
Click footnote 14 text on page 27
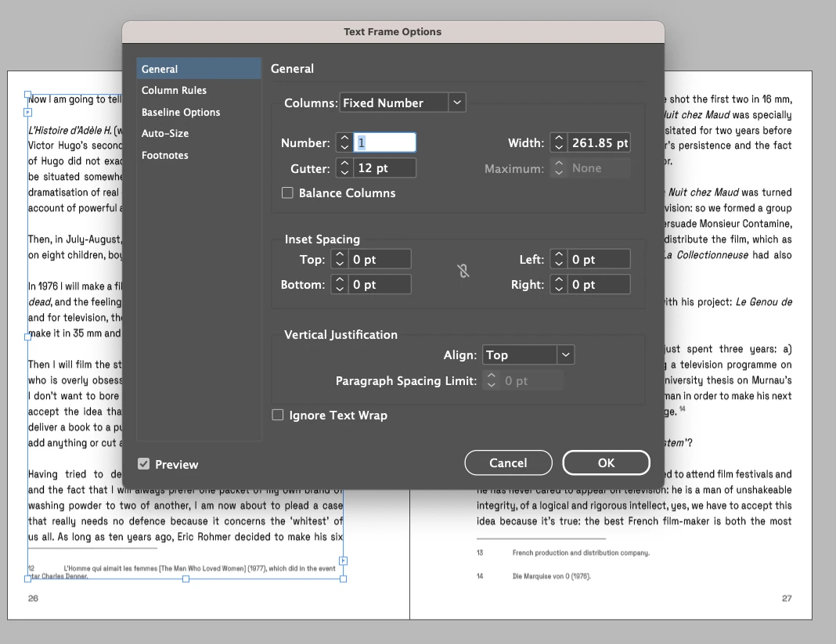point(551,576)
